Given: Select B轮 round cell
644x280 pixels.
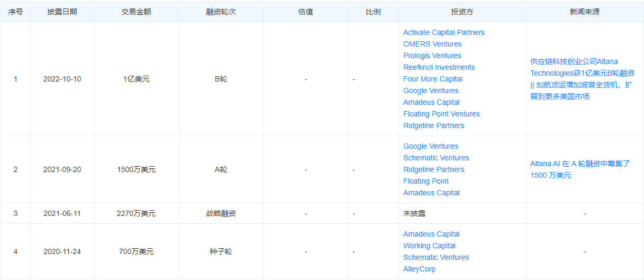Looking at the screenshot, I should coord(221,79).
